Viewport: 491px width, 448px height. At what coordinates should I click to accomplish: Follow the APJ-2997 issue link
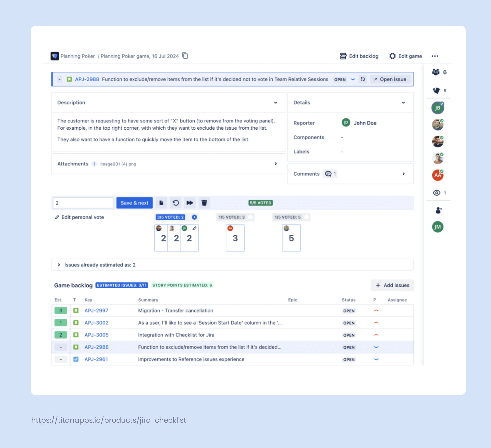tap(96, 310)
